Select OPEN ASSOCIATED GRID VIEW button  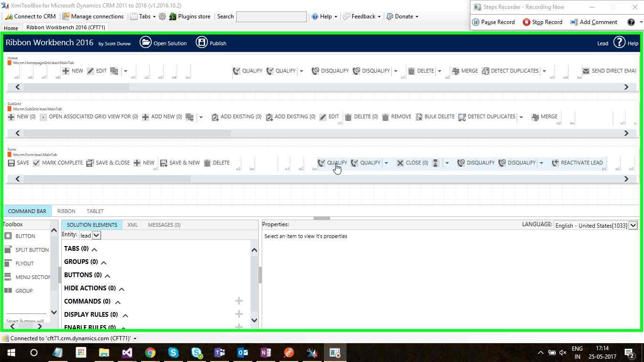[x=89, y=116]
